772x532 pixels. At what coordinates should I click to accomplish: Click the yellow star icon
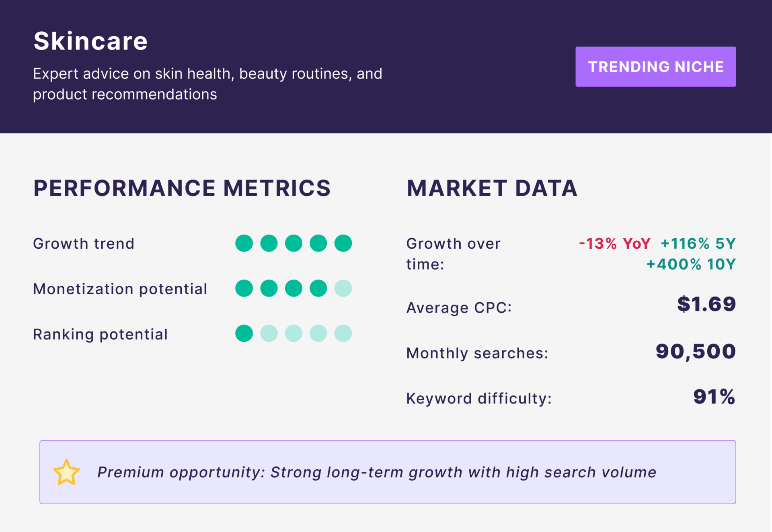[66, 473]
